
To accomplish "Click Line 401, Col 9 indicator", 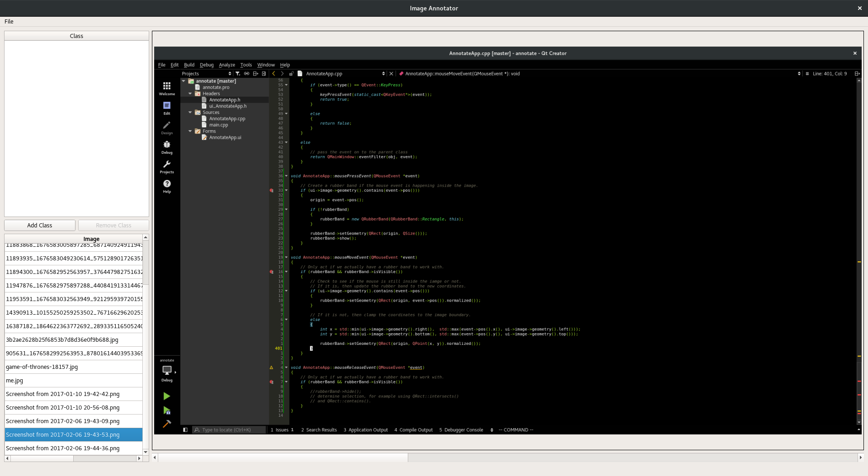I will tap(830, 74).
